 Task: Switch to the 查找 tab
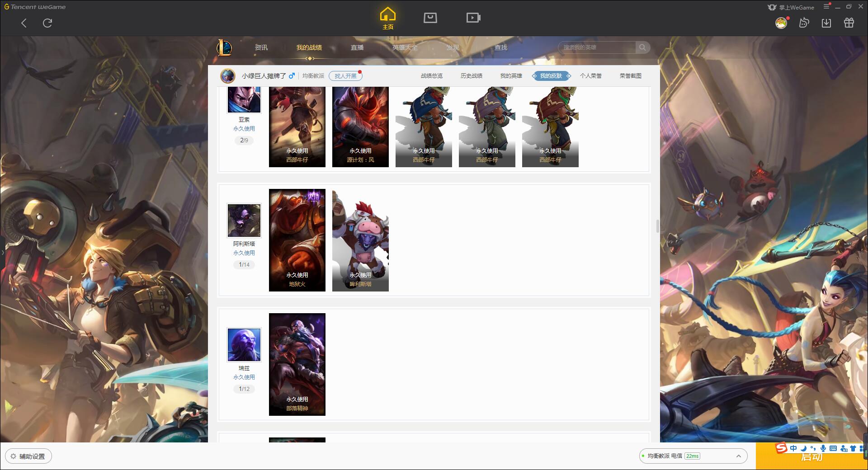[x=501, y=47]
